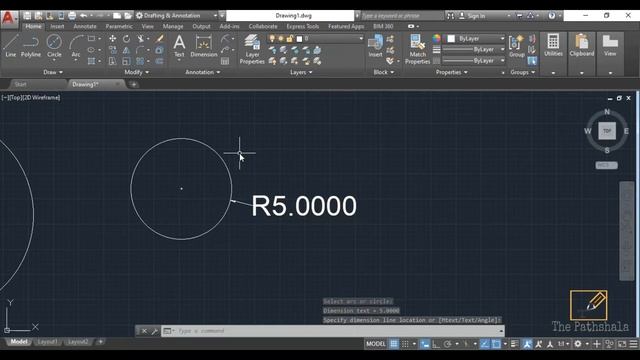Expand the Annotation panel

click(x=202, y=72)
